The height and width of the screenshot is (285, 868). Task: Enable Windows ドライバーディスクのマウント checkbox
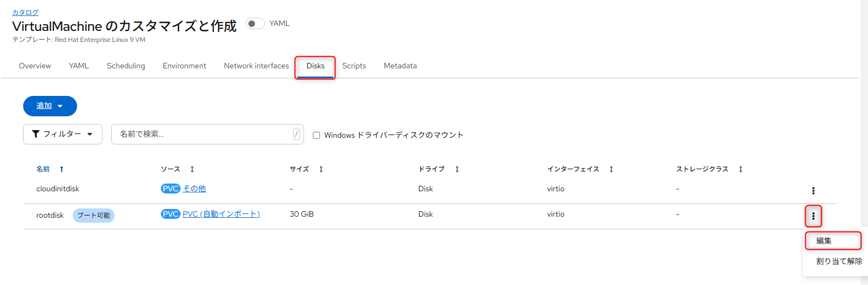pyautogui.click(x=316, y=135)
